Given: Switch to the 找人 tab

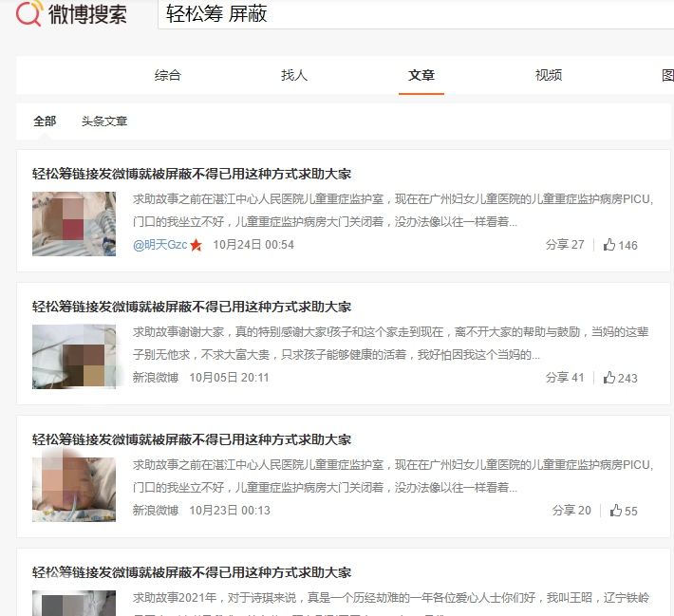Looking at the screenshot, I should tap(294, 75).
